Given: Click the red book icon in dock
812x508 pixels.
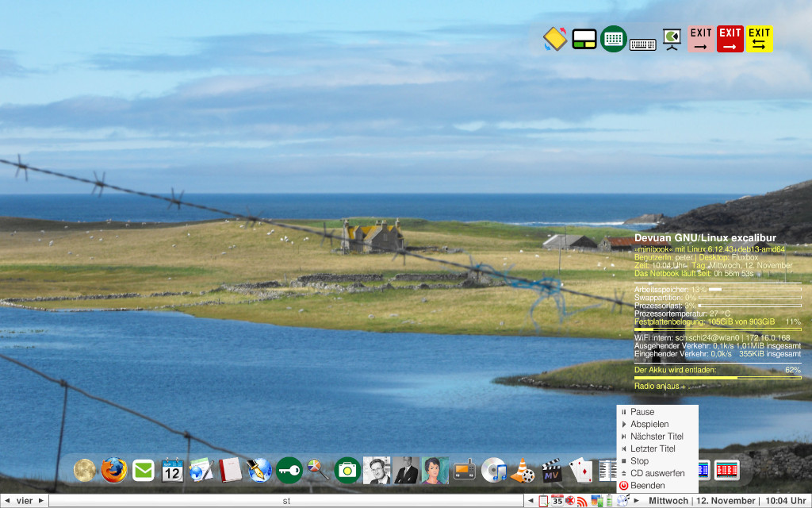Looking at the screenshot, I should [x=230, y=471].
